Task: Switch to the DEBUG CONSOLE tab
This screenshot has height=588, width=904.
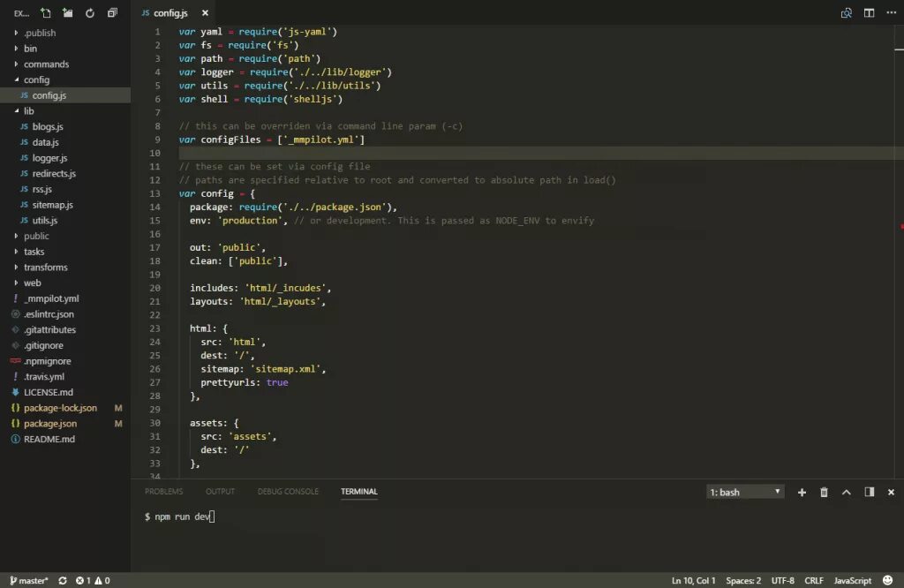Action: (x=288, y=491)
